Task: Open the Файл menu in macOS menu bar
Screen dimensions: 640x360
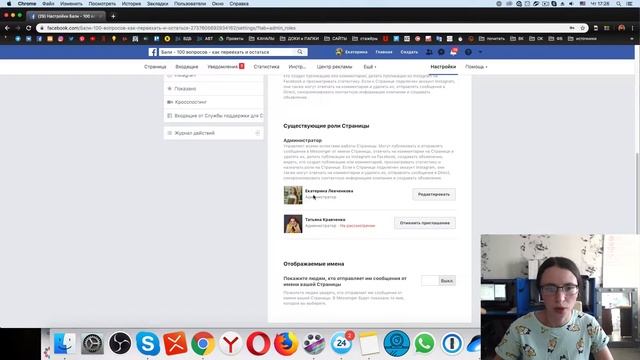Action: (48, 4)
